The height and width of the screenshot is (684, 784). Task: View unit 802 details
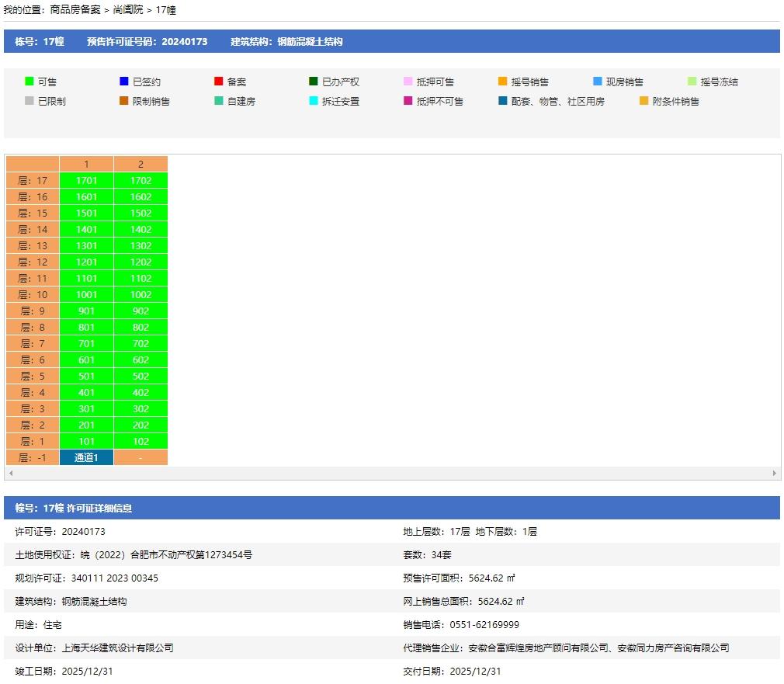point(141,328)
